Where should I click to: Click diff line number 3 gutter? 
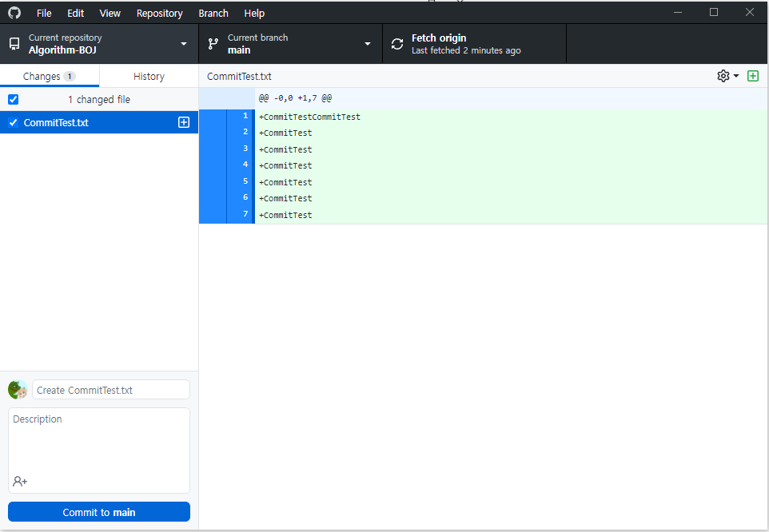(x=241, y=149)
